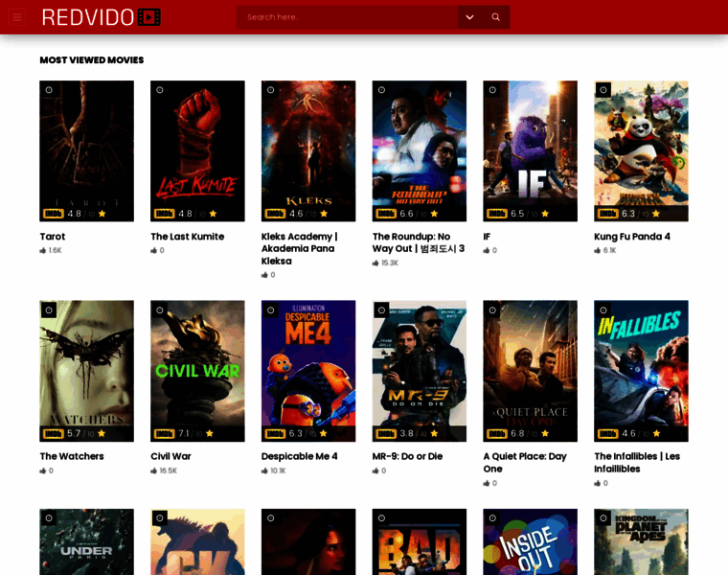
Task: Click the watch-later clock on Despicable Me 4 poster
Action: click(x=271, y=310)
